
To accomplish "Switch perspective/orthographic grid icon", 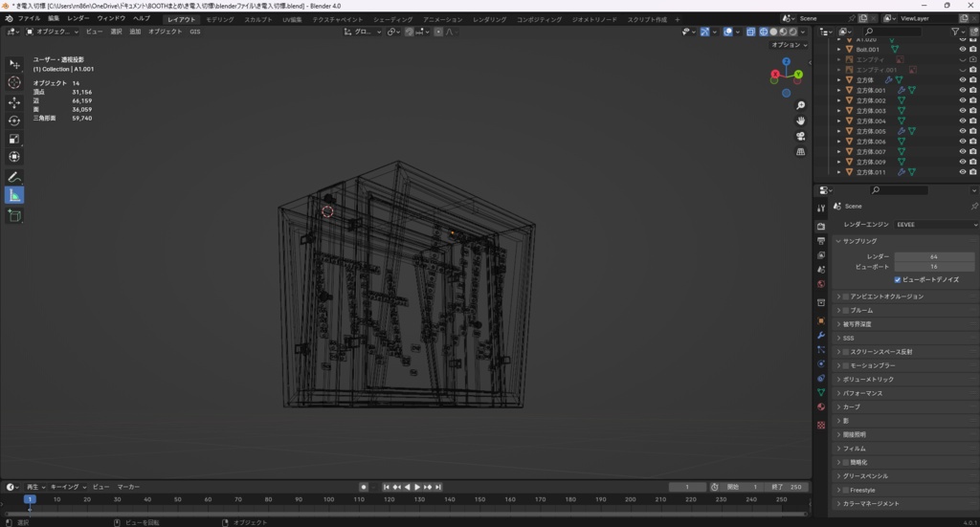I will (x=801, y=152).
